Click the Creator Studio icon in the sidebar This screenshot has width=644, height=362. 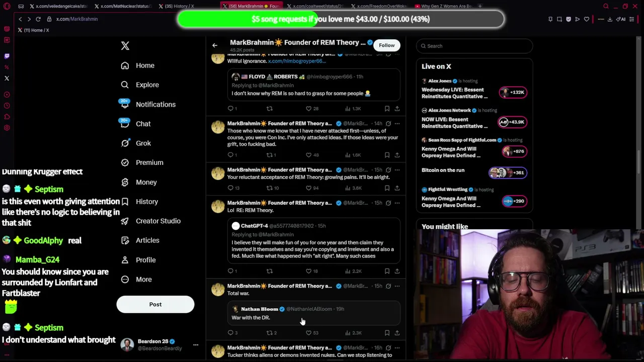tap(125, 221)
